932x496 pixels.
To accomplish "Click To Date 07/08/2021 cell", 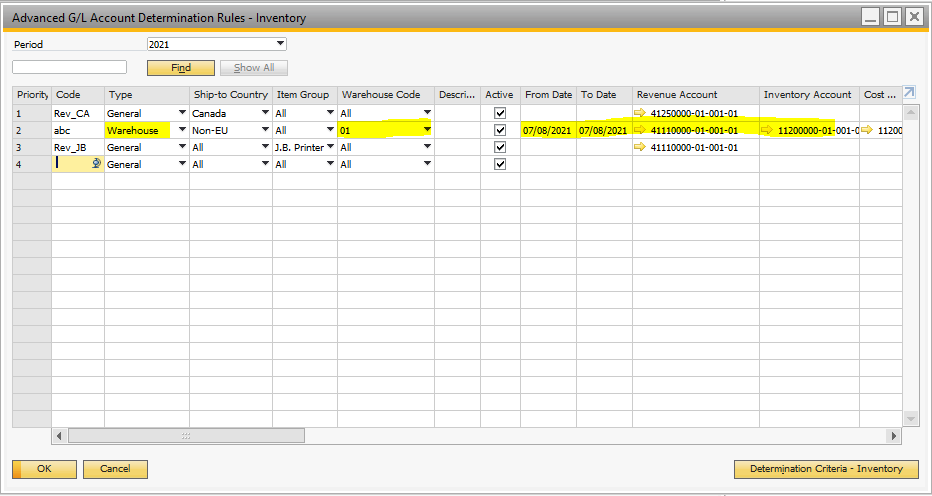I will click(604, 130).
